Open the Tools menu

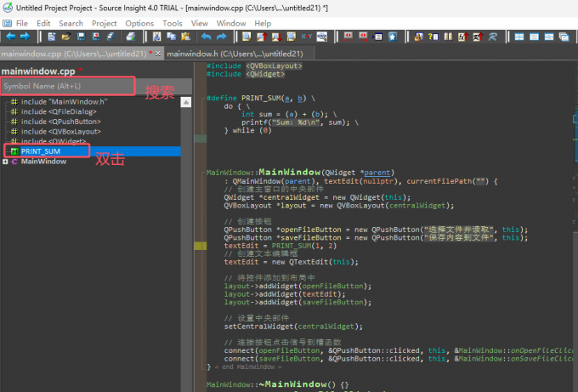coord(173,23)
